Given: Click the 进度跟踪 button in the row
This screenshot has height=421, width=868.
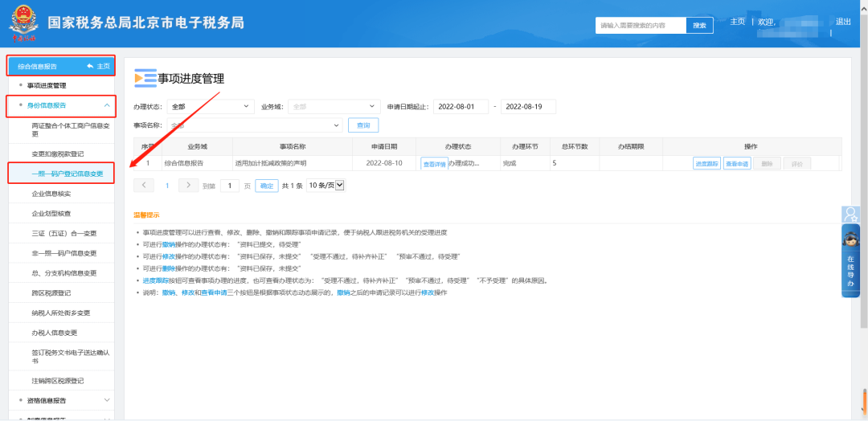Looking at the screenshot, I should (x=706, y=163).
